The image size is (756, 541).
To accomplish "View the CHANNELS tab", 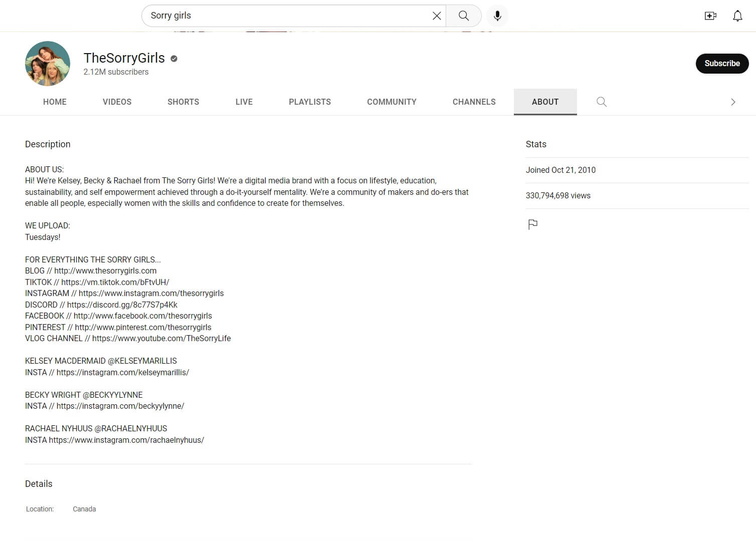I will coord(474,102).
